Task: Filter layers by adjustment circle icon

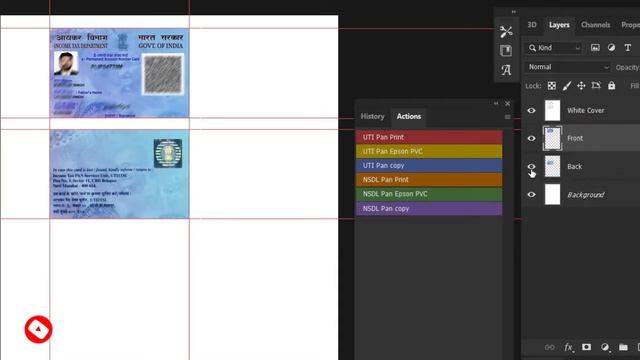Action: coord(611,48)
